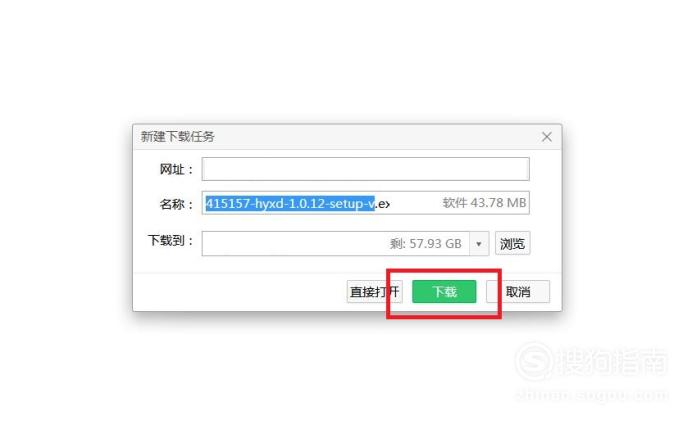
Task: Click the 下载到 save path field
Action: click(336, 243)
